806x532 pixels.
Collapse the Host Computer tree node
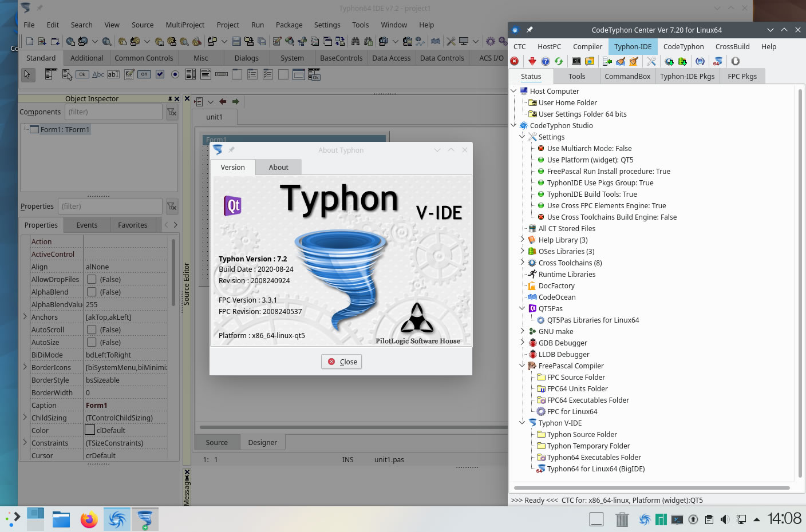(x=513, y=90)
